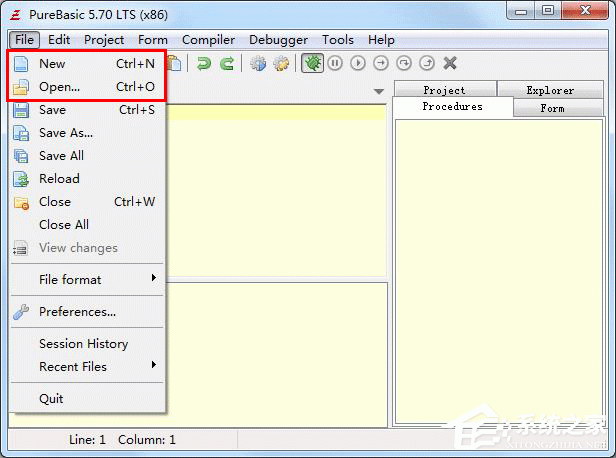This screenshot has height=458, width=616.
Task: Open the Debugger menu
Action: (279, 40)
